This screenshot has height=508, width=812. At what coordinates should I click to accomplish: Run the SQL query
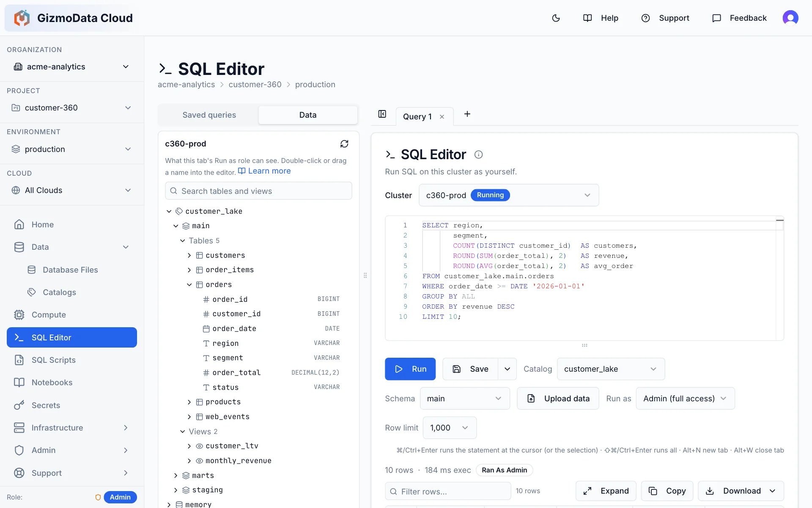[410, 369]
